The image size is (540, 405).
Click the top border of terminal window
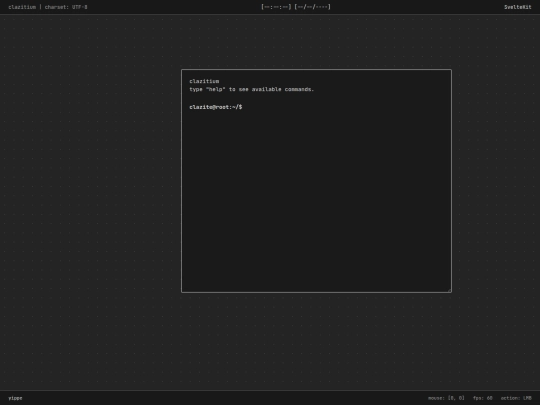316,70
